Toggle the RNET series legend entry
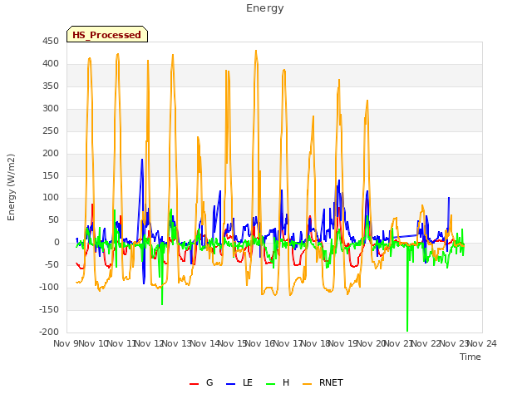The image size is (532, 399). pos(323,382)
